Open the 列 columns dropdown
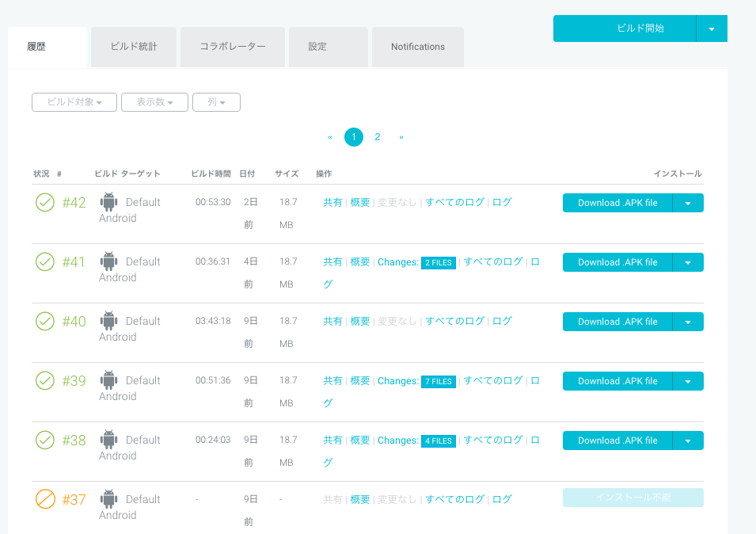 pos(216,102)
